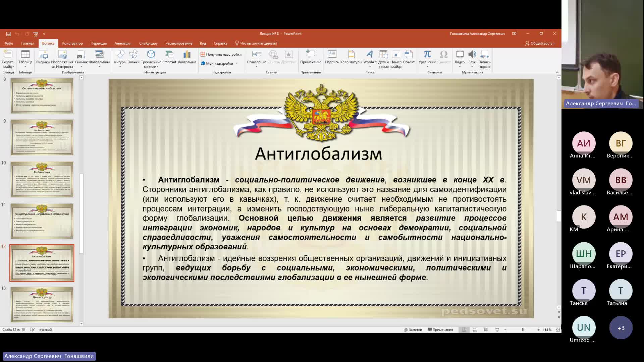Click 114 % zoom level
The image size is (644, 362).
coord(547,330)
